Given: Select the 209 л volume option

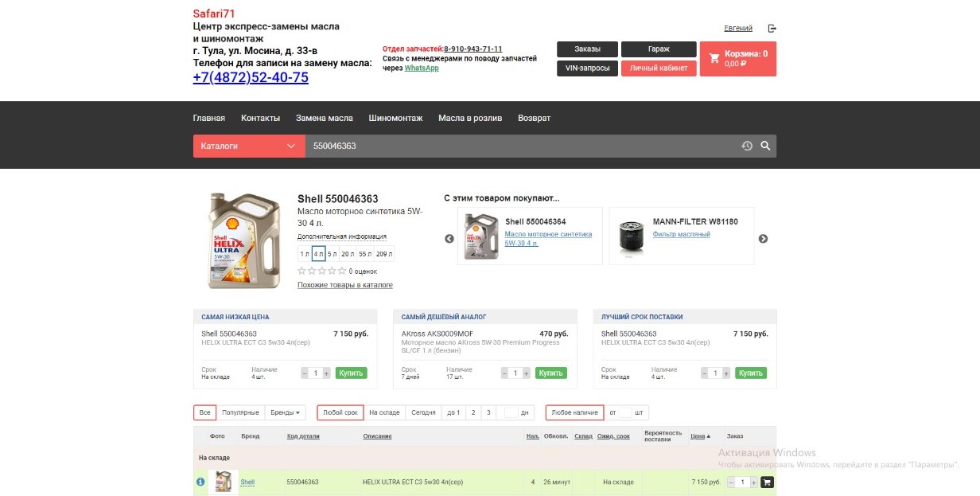Looking at the screenshot, I should tap(384, 254).
